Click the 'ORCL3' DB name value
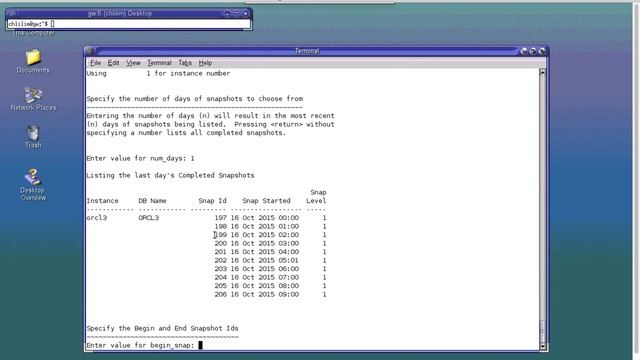This screenshot has height=360, width=640. click(149, 218)
